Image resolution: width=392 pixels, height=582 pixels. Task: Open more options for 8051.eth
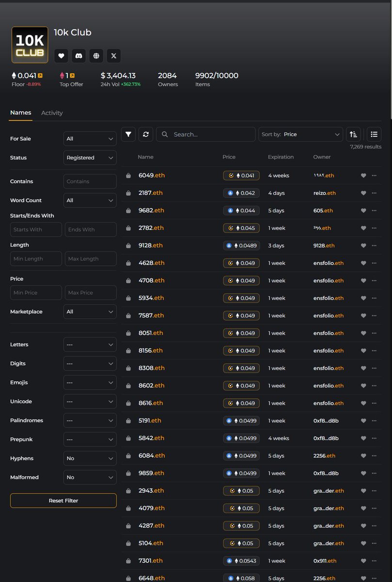(374, 333)
